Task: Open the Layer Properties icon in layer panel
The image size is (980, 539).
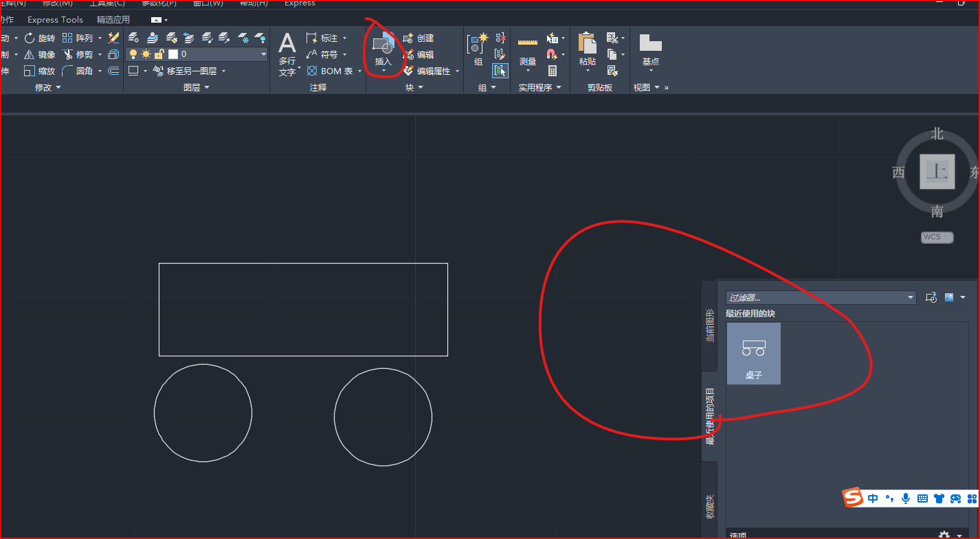Action: 134,38
